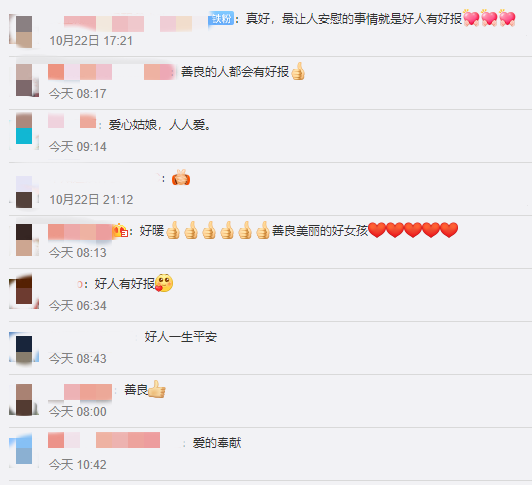Click the username before '善良' thumbs-up comment
The image size is (532, 485).
click(x=80, y=392)
